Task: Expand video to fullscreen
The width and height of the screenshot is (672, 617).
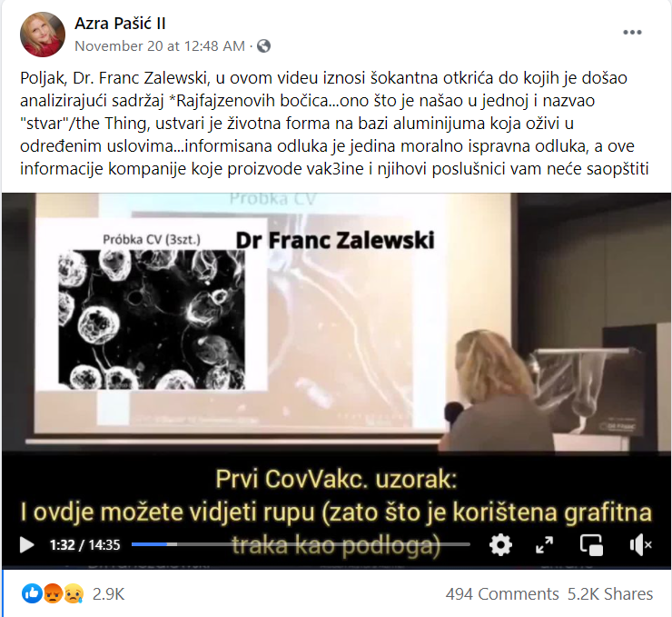Action: pyautogui.click(x=544, y=545)
